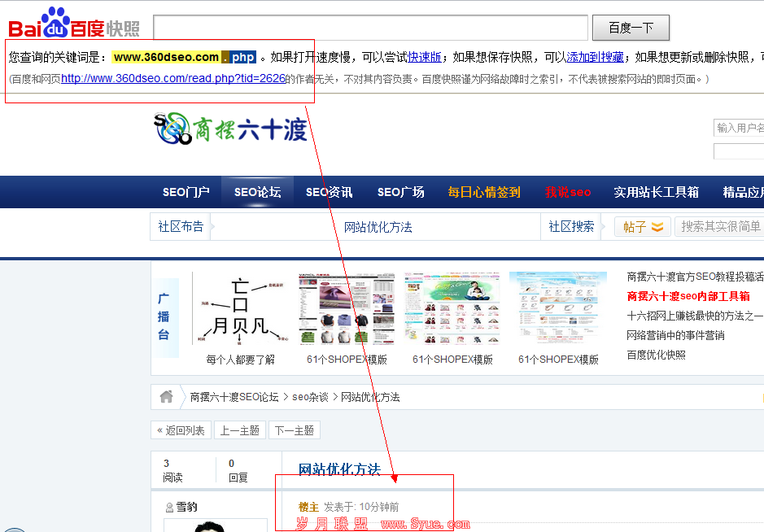Screen dimensions: 764x532
Task: Open 每日心情签到 in navigation bar
Action: (483, 193)
